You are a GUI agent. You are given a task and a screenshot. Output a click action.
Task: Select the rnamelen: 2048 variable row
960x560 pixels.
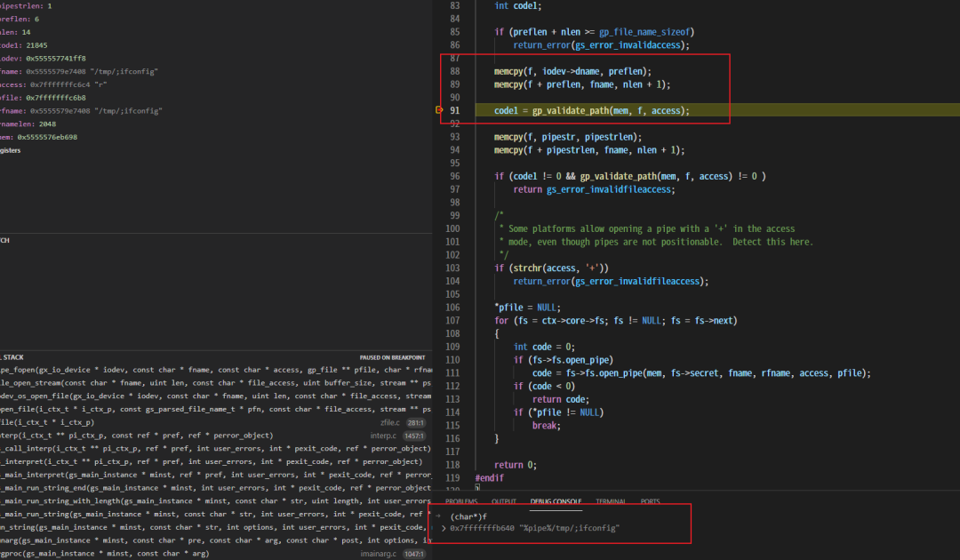click(216, 124)
